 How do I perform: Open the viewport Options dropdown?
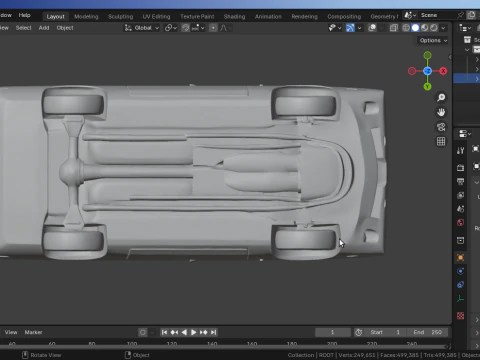[433, 40]
